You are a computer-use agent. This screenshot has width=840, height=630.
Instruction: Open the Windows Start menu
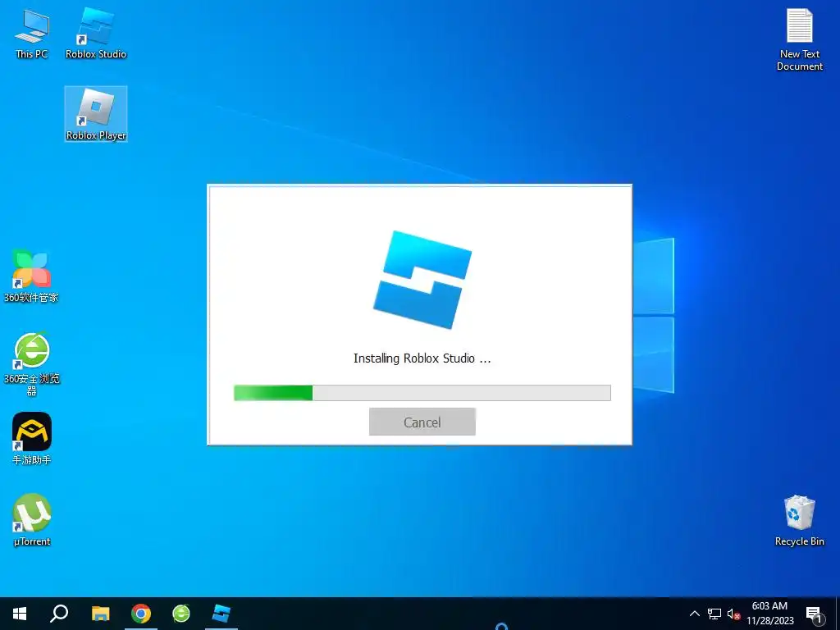coord(20,614)
